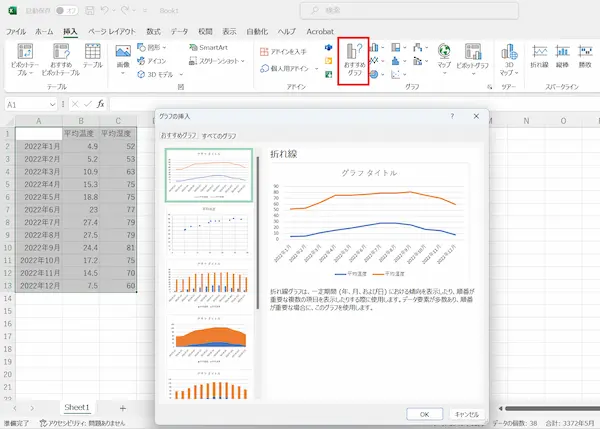The width and height of the screenshot is (600, 429).
Task: Click the OK button in dialog
Action: [424, 413]
